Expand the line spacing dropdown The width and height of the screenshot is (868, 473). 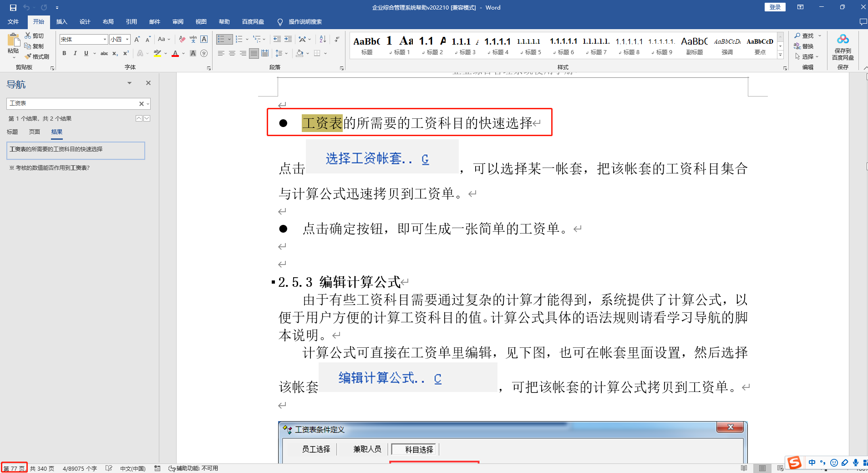click(286, 53)
